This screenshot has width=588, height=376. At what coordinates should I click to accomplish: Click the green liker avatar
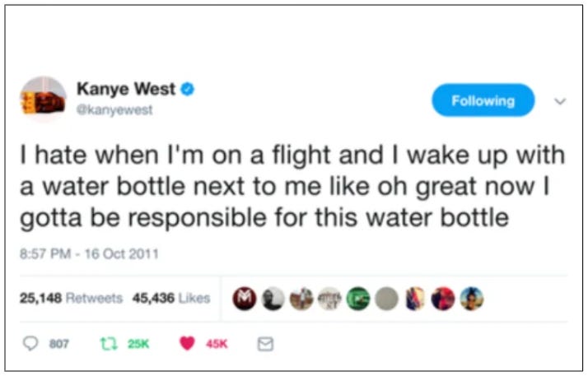coord(358,299)
